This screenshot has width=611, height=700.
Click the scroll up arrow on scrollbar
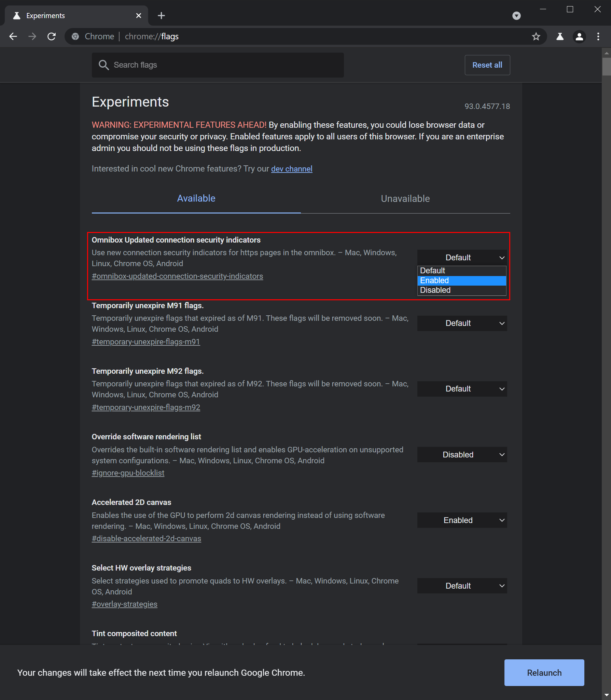(x=607, y=53)
